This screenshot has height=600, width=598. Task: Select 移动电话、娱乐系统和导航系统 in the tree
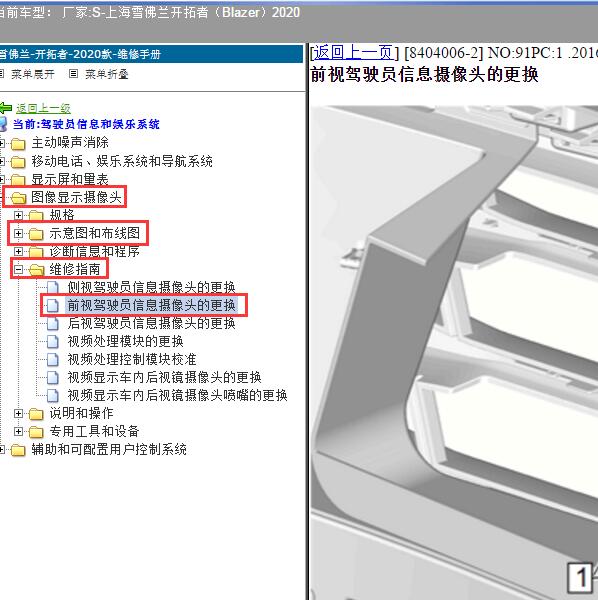(x=122, y=161)
